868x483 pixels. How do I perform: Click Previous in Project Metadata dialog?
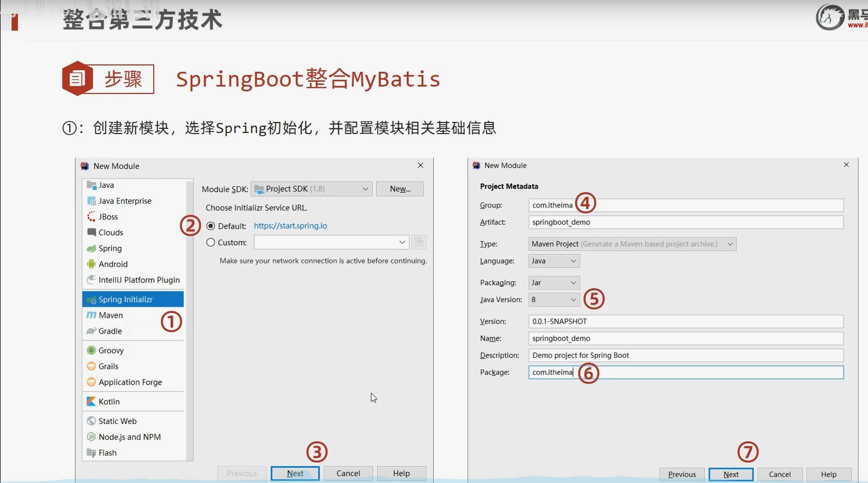coord(682,475)
